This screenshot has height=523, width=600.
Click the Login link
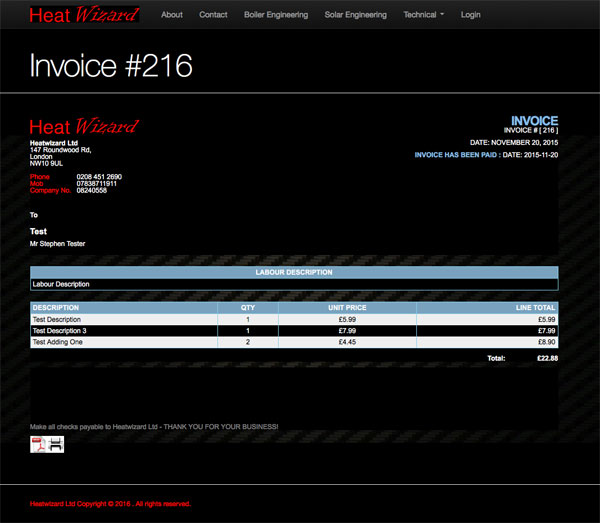(470, 15)
